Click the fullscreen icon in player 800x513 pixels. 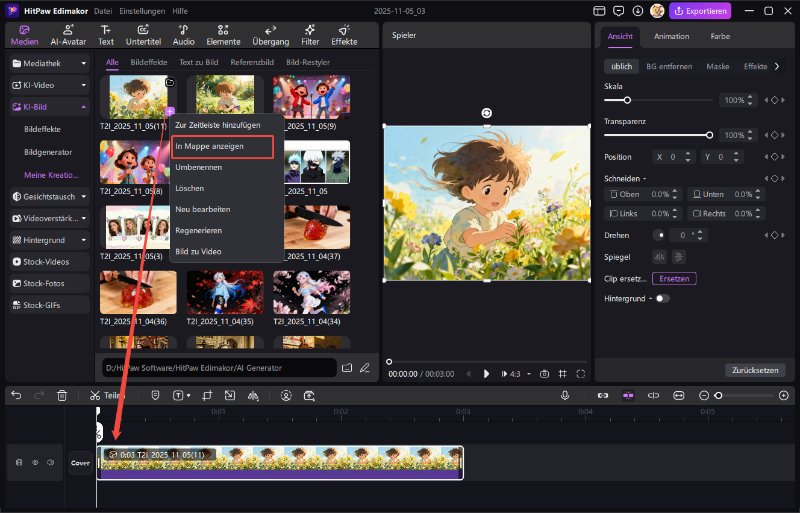[582, 373]
